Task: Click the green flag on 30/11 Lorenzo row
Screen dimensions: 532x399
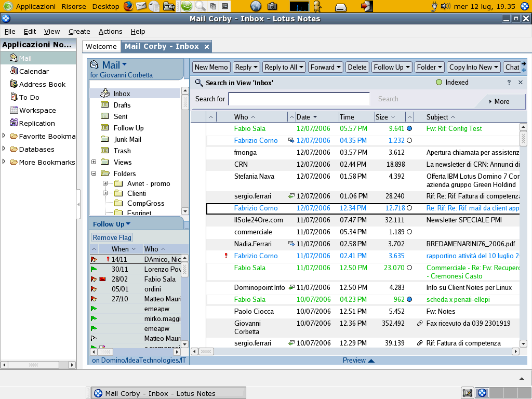Action: pyautogui.click(x=94, y=270)
